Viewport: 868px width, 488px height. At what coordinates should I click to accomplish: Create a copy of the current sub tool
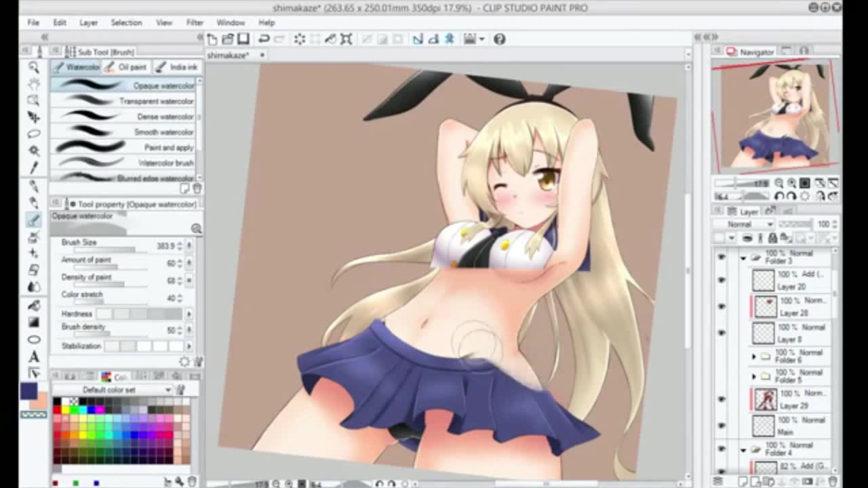click(x=185, y=188)
